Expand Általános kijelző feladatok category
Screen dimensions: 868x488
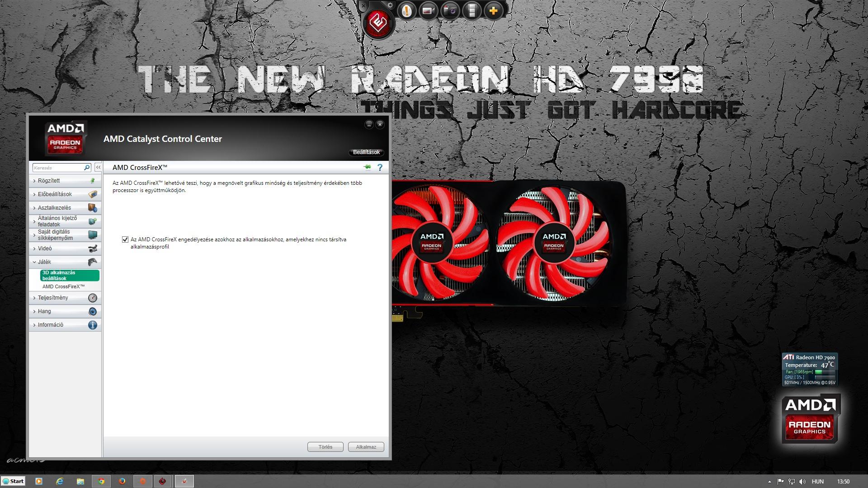(x=65, y=221)
